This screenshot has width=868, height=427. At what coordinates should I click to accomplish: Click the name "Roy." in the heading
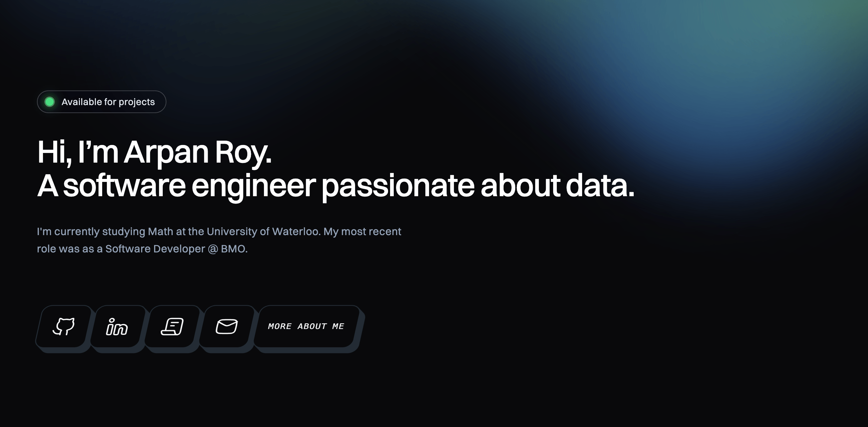(x=243, y=152)
